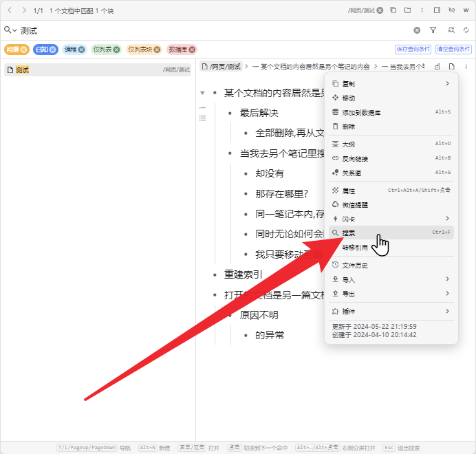Click breadcrumb 某个文档的内容居然是另个笔记的内容
The height and width of the screenshot is (454, 476).
click(x=311, y=67)
